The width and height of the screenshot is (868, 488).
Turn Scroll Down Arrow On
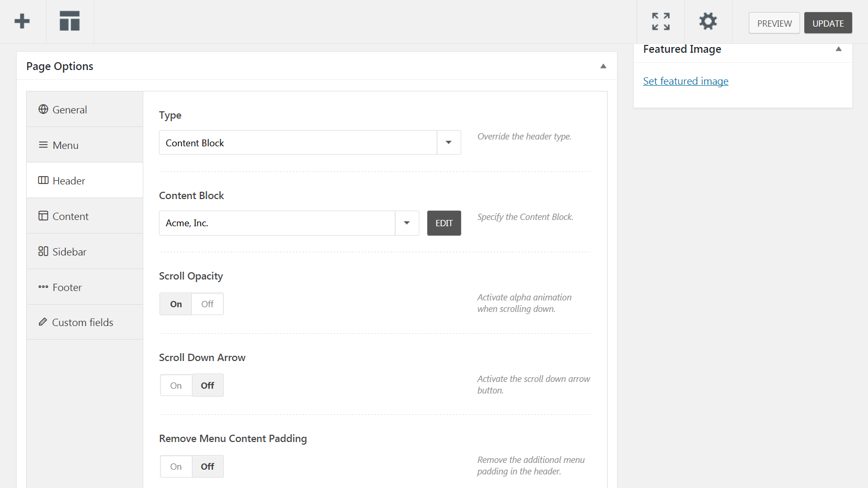point(176,386)
